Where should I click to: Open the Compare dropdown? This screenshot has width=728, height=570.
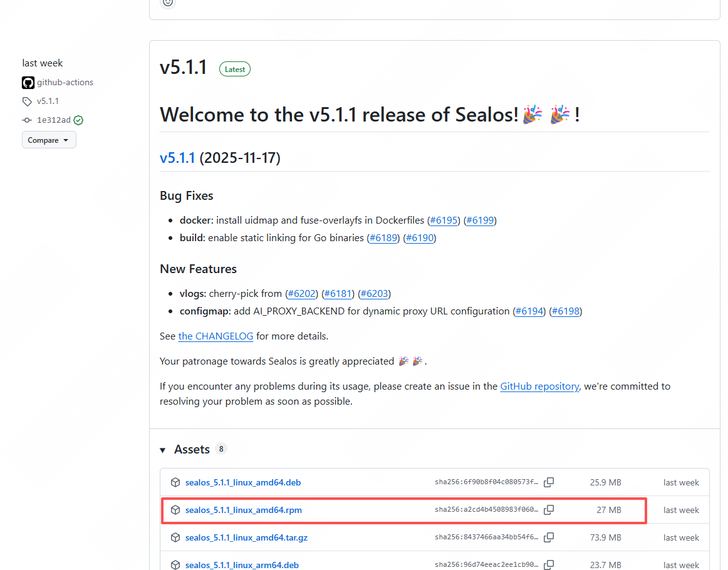point(49,140)
